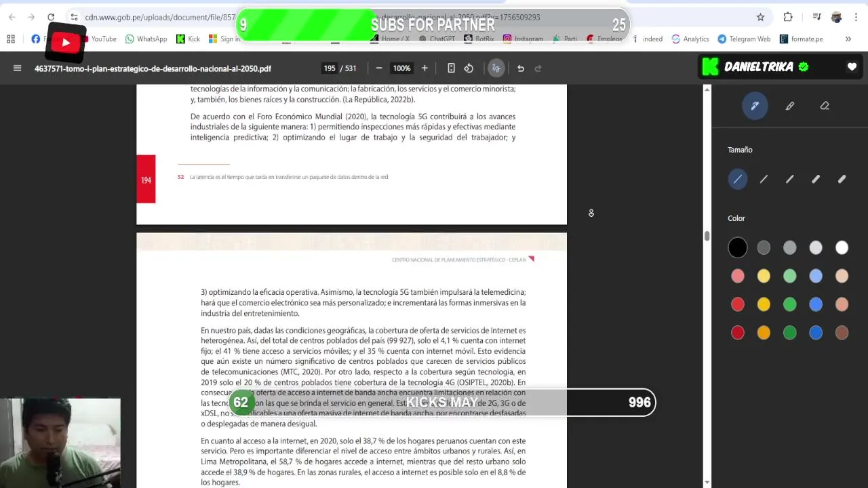Click the PDF file name title
The image size is (868, 488).
point(153,68)
